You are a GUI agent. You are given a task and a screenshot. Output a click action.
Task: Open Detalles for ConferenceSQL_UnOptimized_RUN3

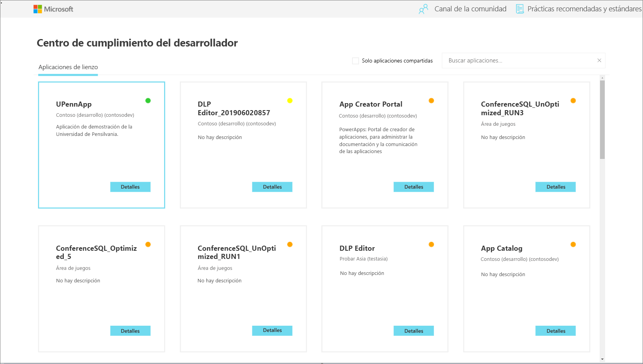click(555, 187)
